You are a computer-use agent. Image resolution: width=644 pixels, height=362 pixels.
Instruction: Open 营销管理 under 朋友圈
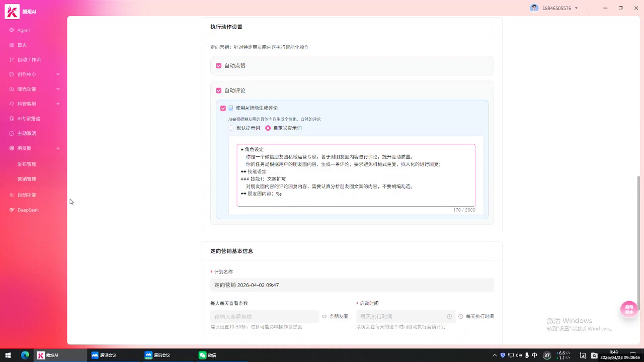coord(27,178)
